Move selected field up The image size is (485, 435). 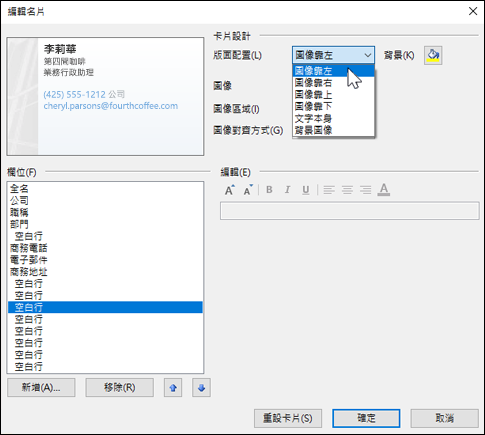pyautogui.click(x=173, y=388)
